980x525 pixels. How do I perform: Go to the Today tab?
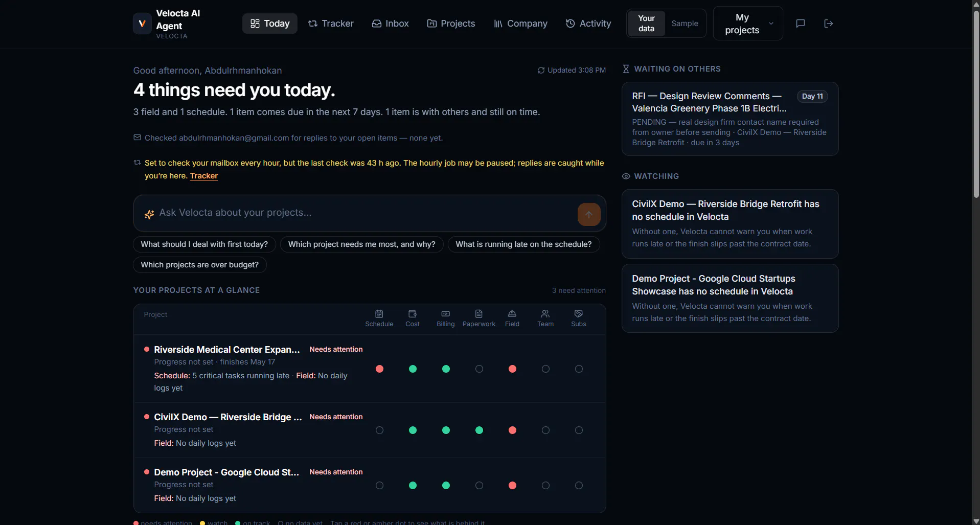tap(269, 24)
